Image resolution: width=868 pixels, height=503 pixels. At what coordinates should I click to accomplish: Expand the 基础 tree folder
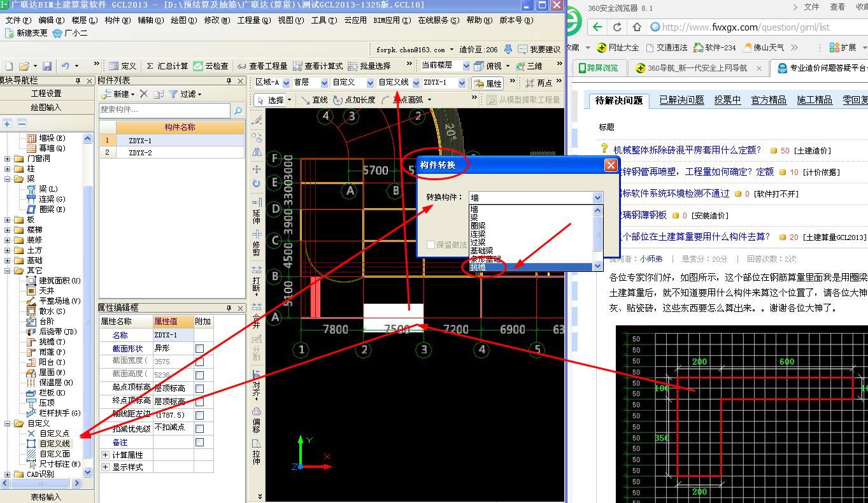point(7,260)
